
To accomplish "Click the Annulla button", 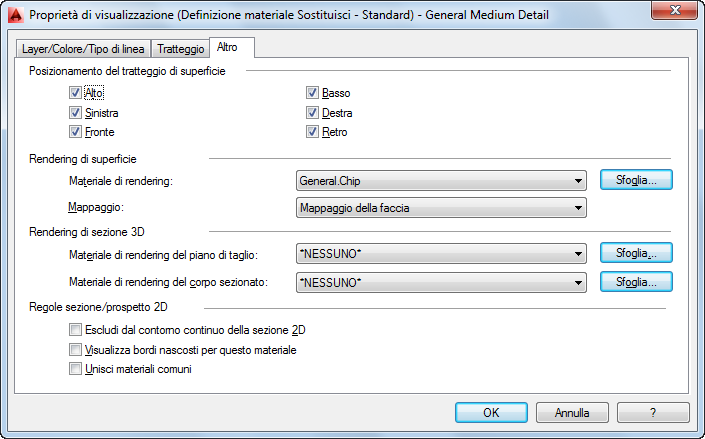I will [x=572, y=412].
